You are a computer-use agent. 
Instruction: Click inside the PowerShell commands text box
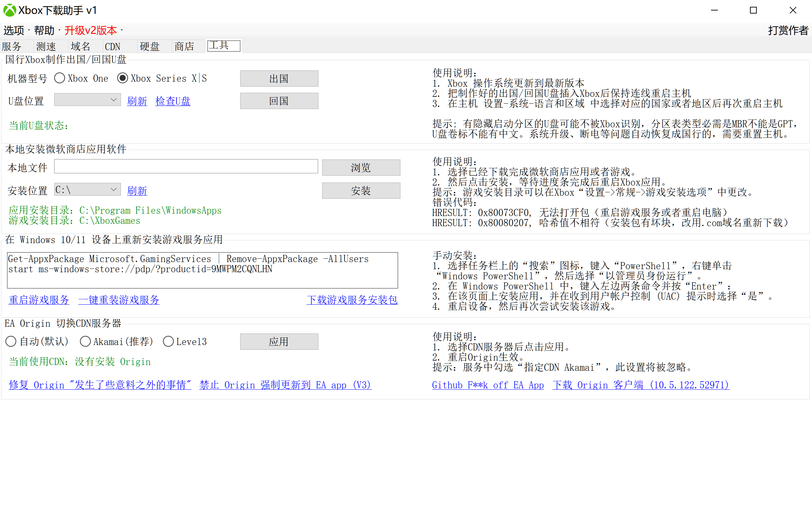pyautogui.click(x=203, y=270)
